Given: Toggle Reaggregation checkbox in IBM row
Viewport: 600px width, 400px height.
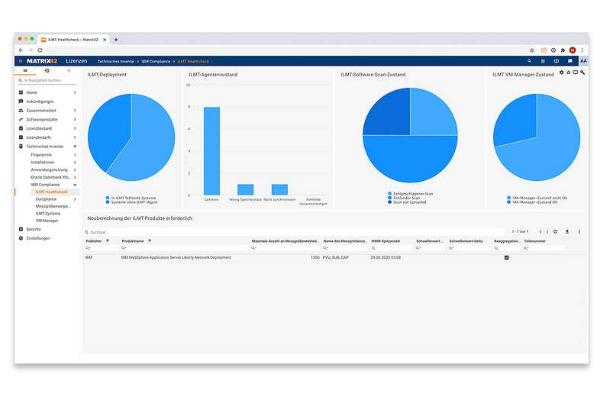Looking at the screenshot, I should (507, 258).
